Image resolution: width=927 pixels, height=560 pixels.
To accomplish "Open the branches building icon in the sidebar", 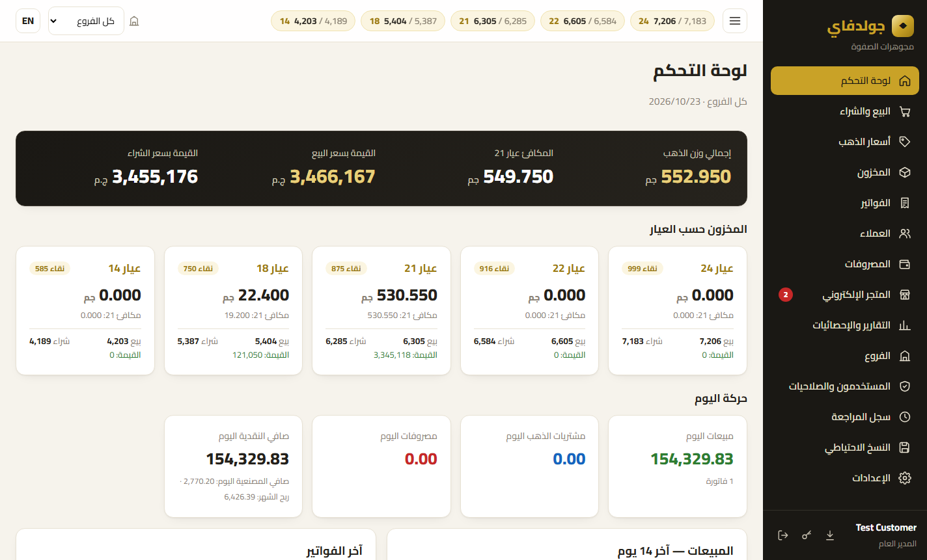I will click(904, 356).
